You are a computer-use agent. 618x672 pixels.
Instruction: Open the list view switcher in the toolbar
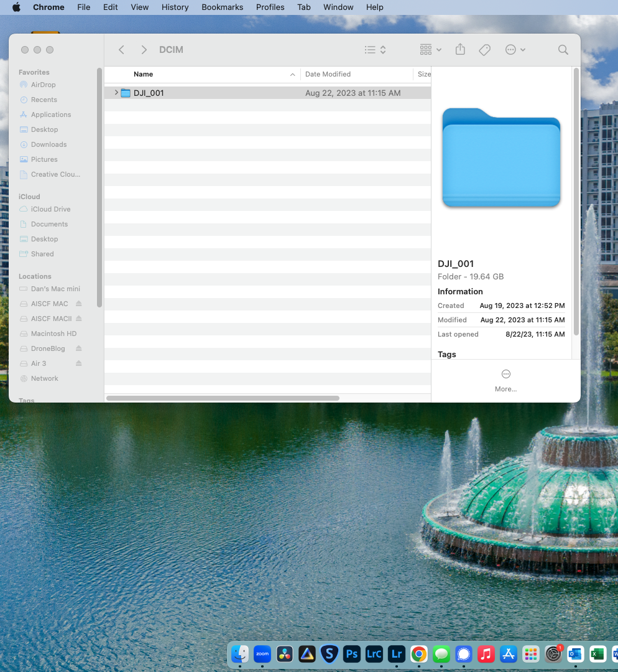[x=375, y=50]
